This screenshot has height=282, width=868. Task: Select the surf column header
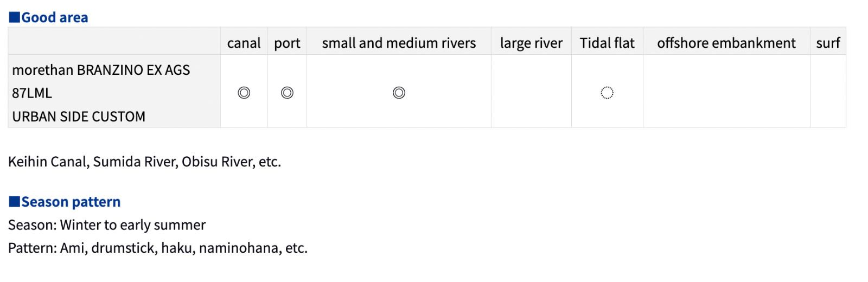tap(828, 43)
